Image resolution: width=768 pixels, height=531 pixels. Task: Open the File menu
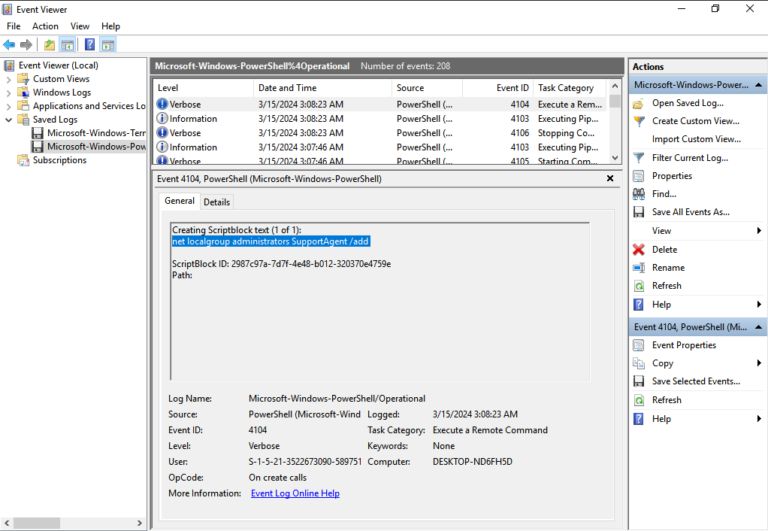coord(13,26)
